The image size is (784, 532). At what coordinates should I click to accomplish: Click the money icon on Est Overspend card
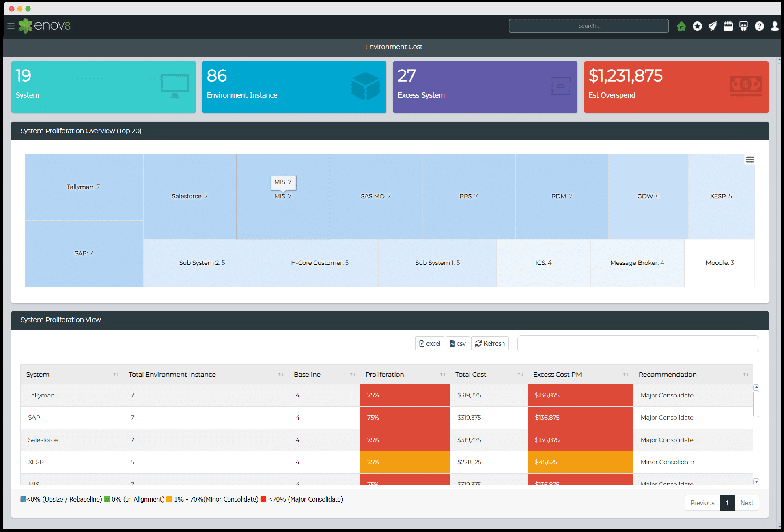pyautogui.click(x=745, y=86)
